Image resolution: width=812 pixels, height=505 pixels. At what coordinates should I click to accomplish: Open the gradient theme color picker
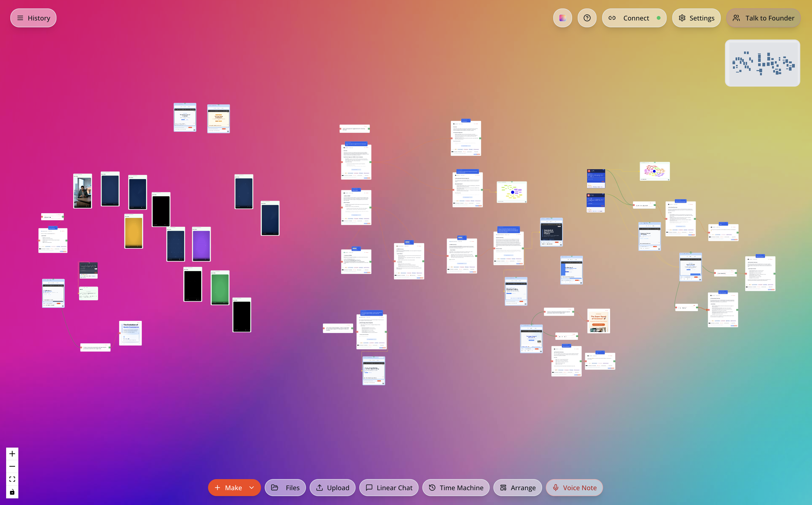click(563, 18)
